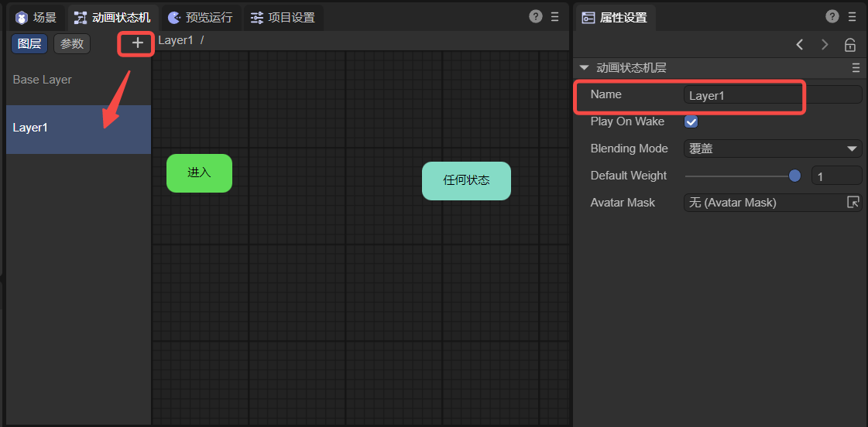The image size is (868, 427).
Task: Collapse the 动画状态机层 section
Action: [584, 68]
